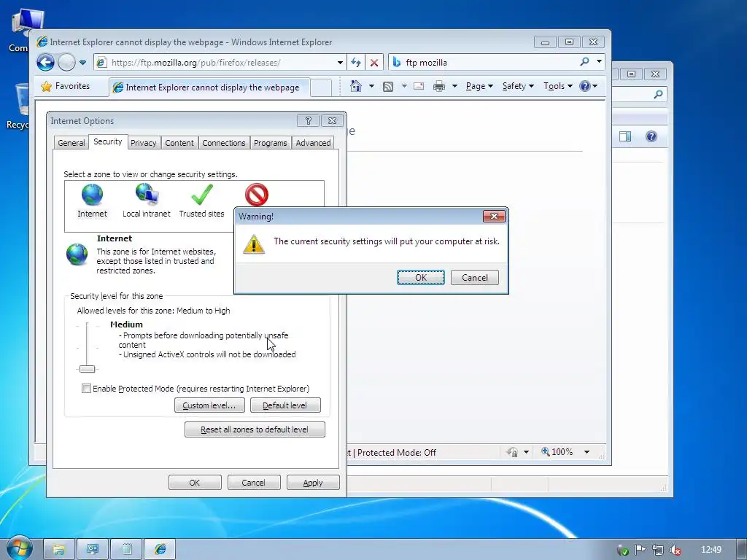Open the Connections tab
The height and width of the screenshot is (560, 747).
[x=223, y=143]
